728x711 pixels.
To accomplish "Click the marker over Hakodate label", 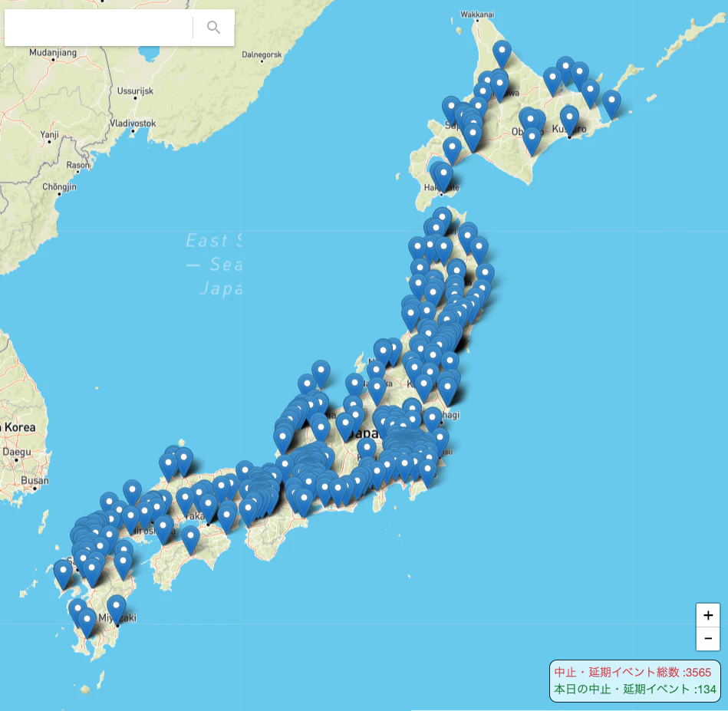I will click(443, 177).
